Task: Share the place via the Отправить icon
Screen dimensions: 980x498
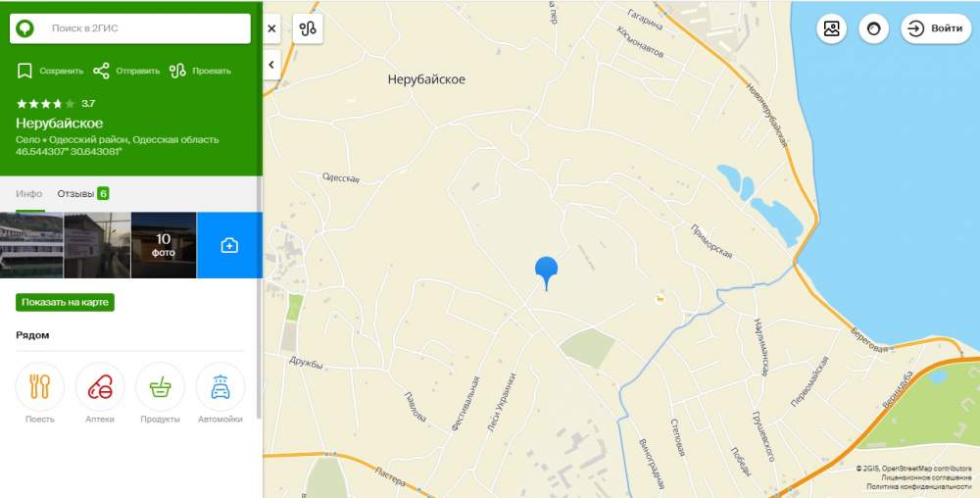Action: [x=101, y=71]
